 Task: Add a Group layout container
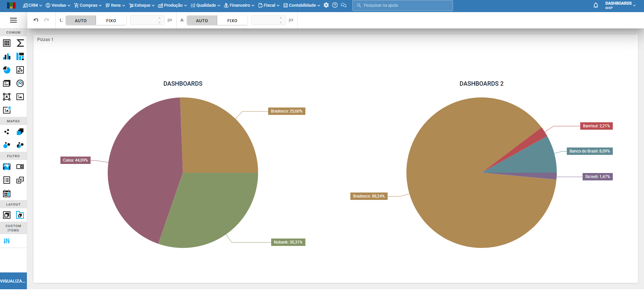[x=7, y=215]
